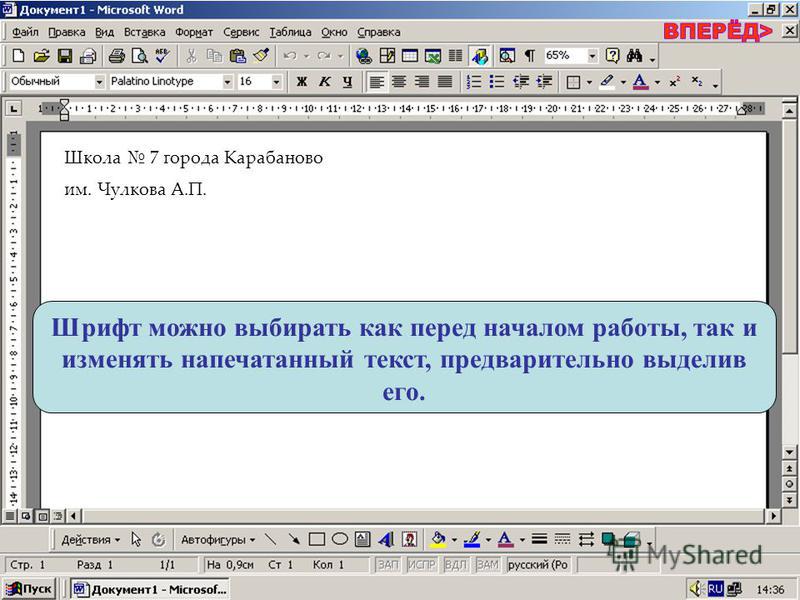
Task: Draw a rectangle shape
Action: point(317,539)
